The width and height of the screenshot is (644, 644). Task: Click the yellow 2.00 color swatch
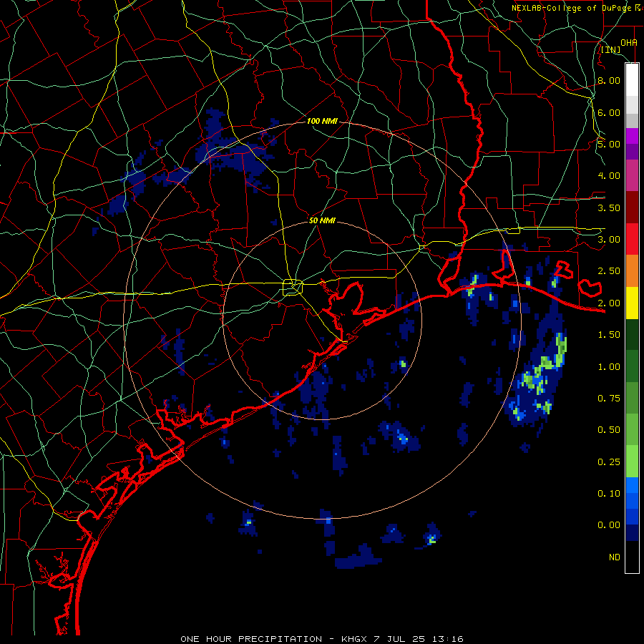tap(632, 303)
